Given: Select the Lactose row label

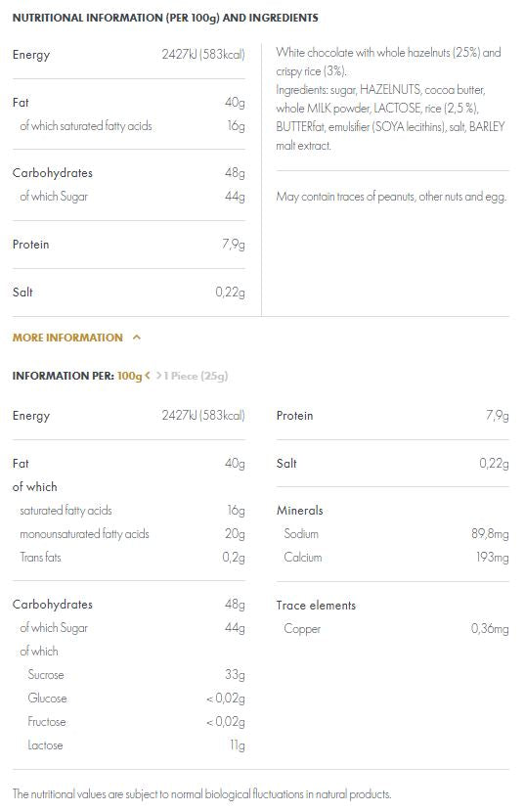Looking at the screenshot, I should coord(46,745).
